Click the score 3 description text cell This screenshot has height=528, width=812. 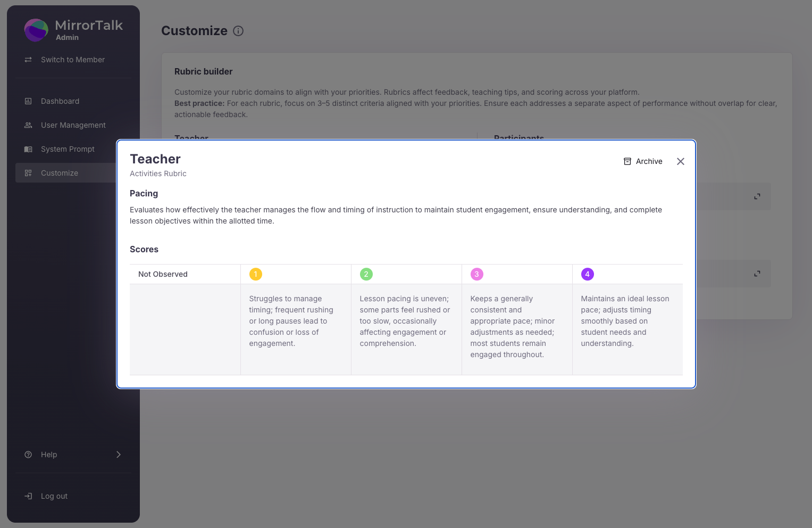click(x=513, y=327)
